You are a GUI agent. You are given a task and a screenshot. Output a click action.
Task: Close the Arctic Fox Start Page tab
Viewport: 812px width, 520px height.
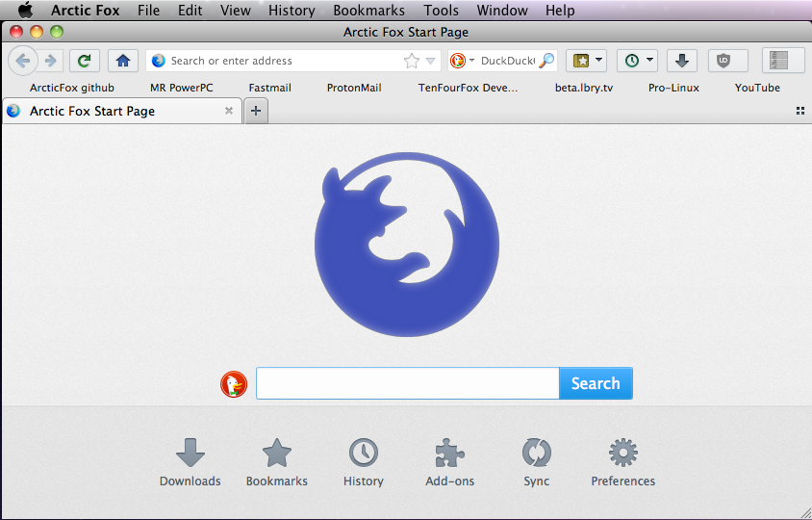(x=229, y=111)
